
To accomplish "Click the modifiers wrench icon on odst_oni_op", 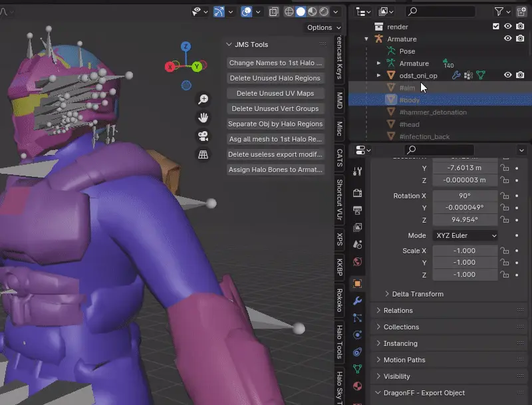I will click(x=456, y=75).
